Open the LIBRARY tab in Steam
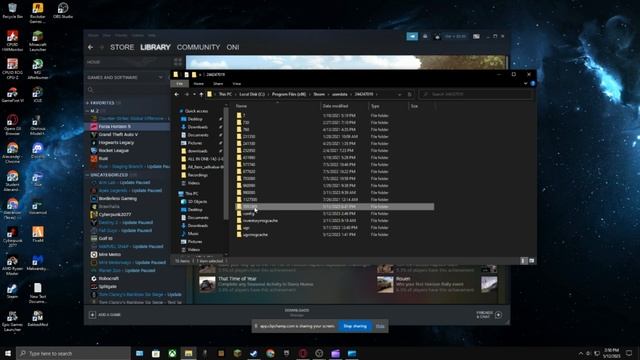Image resolution: width=640 pixels, height=360 pixels. (x=155, y=47)
